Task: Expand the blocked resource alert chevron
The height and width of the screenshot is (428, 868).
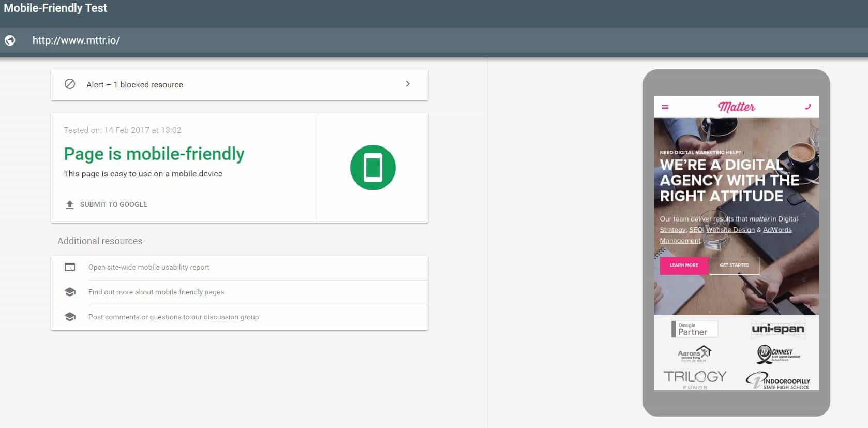Action: [408, 84]
